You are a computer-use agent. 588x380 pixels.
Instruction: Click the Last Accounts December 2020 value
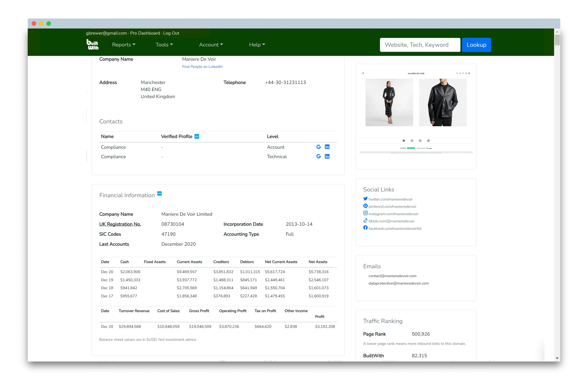[178, 244]
